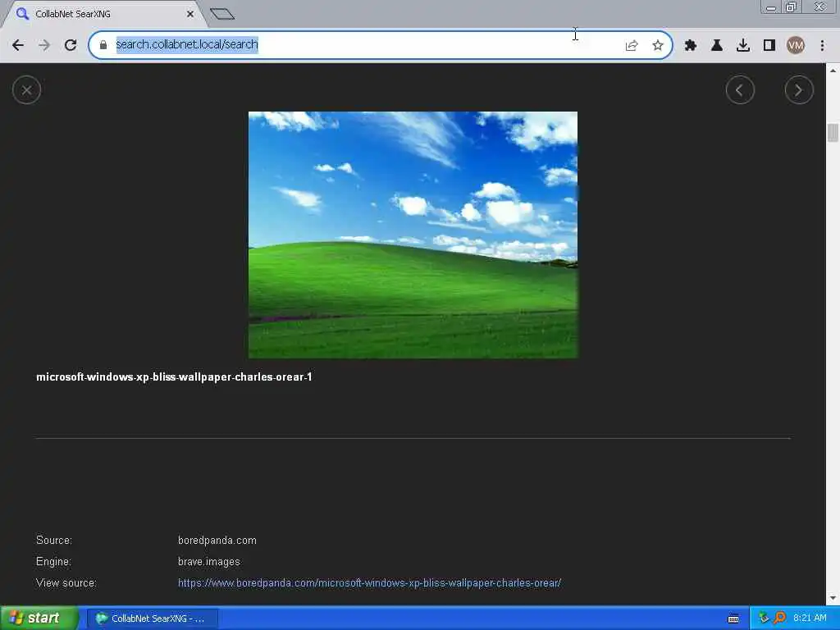The height and width of the screenshot is (630, 840).
Task: Close the CollabNet SearXNG tab
Action: tap(190, 15)
